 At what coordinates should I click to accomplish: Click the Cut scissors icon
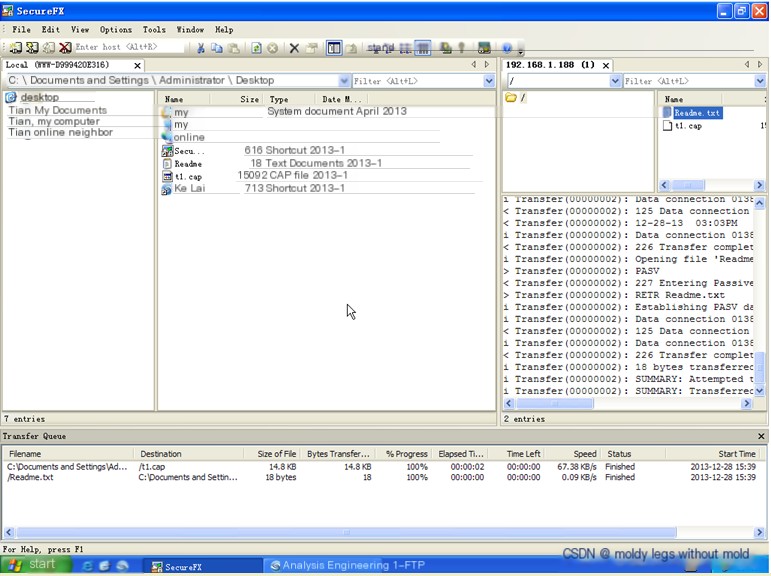pos(201,48)
